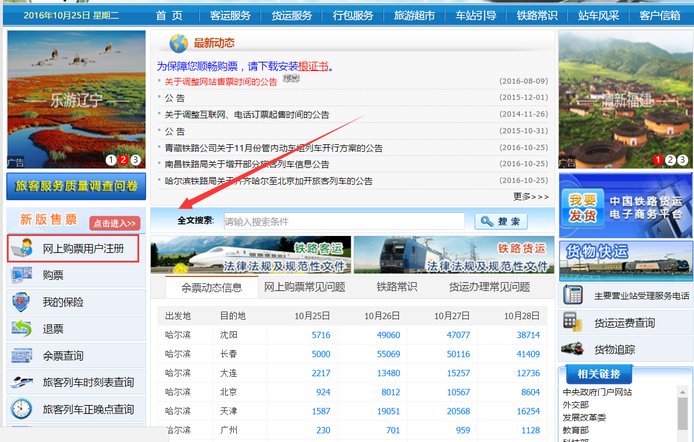Click the 我的保险 shield icon
Screen dimensions: 694x442
(21, 302)
